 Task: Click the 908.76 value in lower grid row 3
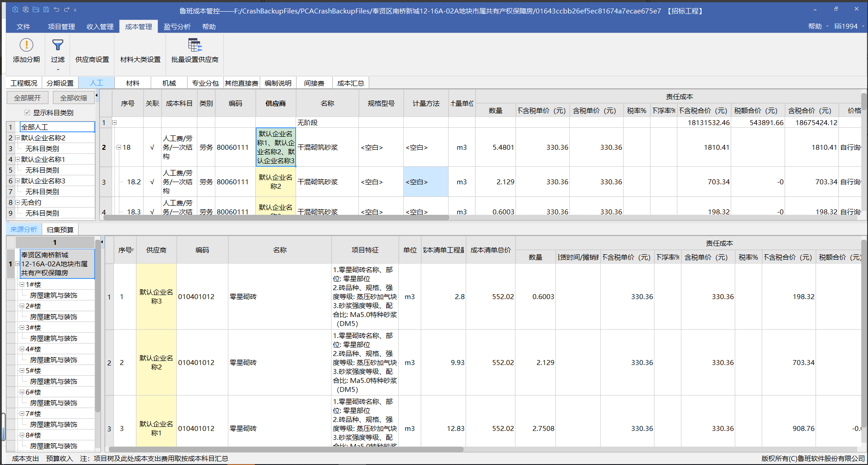click(803, 428)
